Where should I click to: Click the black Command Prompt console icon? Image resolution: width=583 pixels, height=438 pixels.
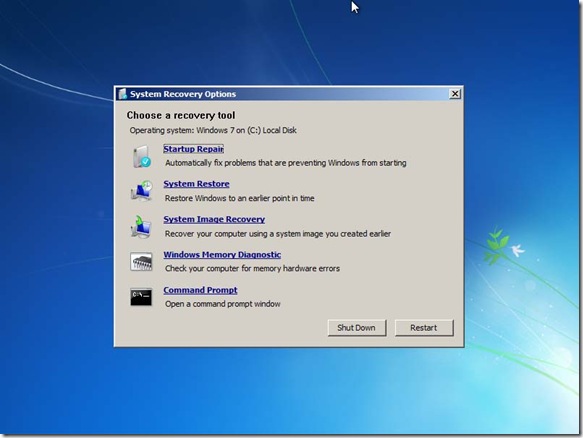[141, 297]
